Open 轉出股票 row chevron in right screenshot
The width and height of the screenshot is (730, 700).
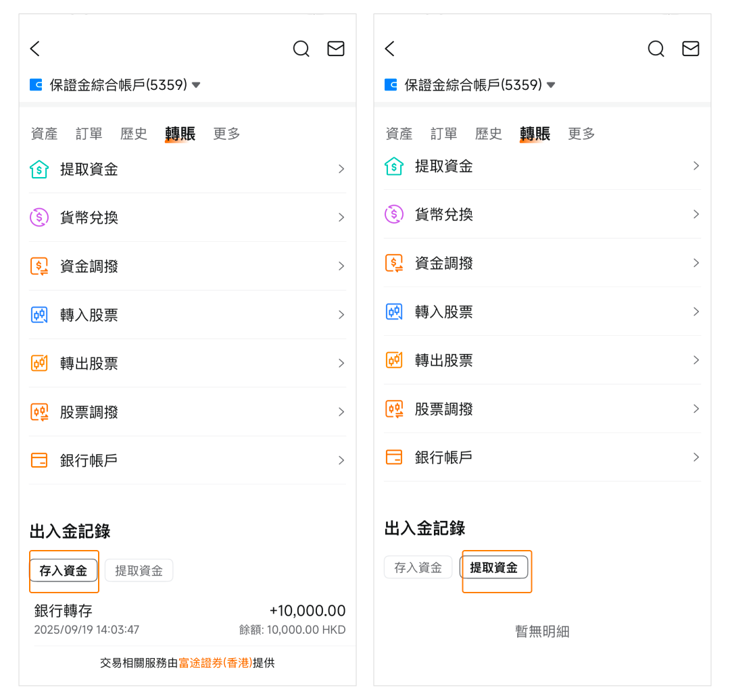pos(696,360)
